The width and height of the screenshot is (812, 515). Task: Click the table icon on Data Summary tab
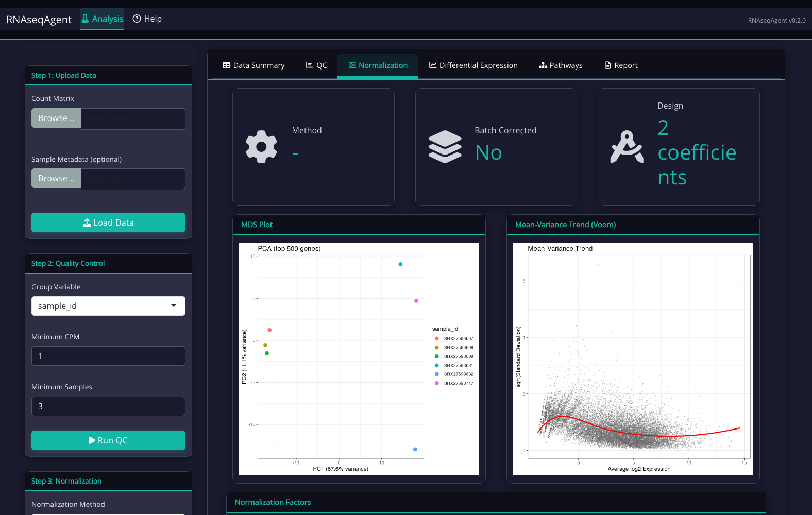coord(227,65)
